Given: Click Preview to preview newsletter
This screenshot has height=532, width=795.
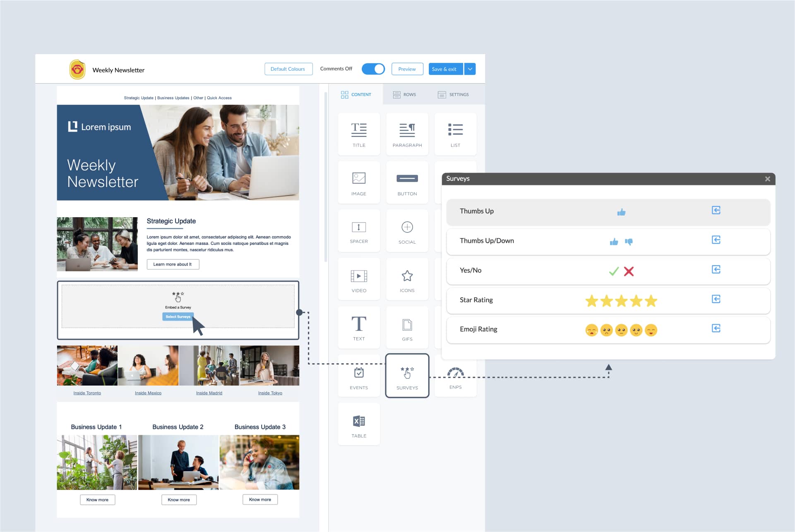Looking at the screenshot, I should 407,69.
